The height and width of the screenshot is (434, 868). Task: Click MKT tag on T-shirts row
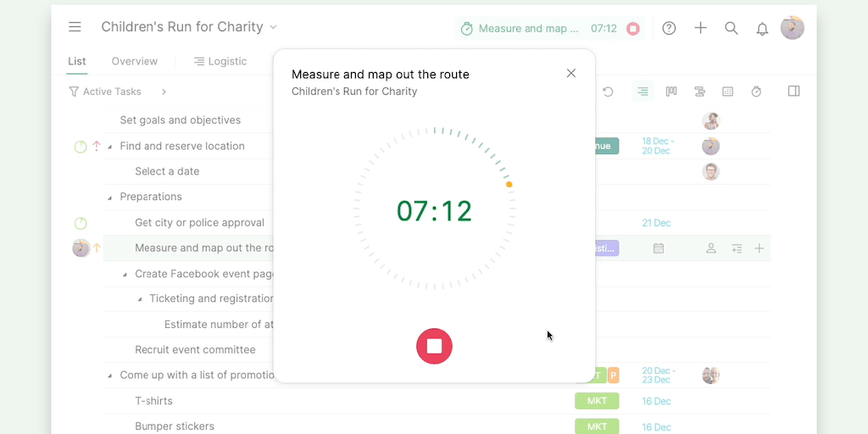(x=597, y=401)
